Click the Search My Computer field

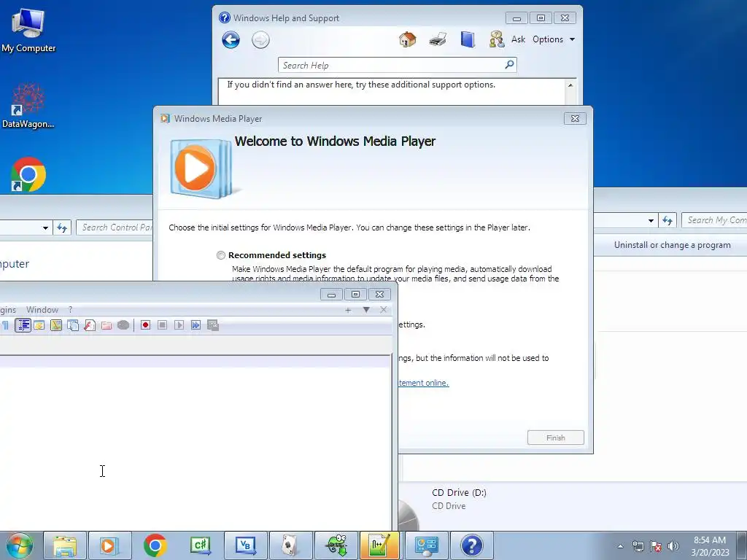715,220
